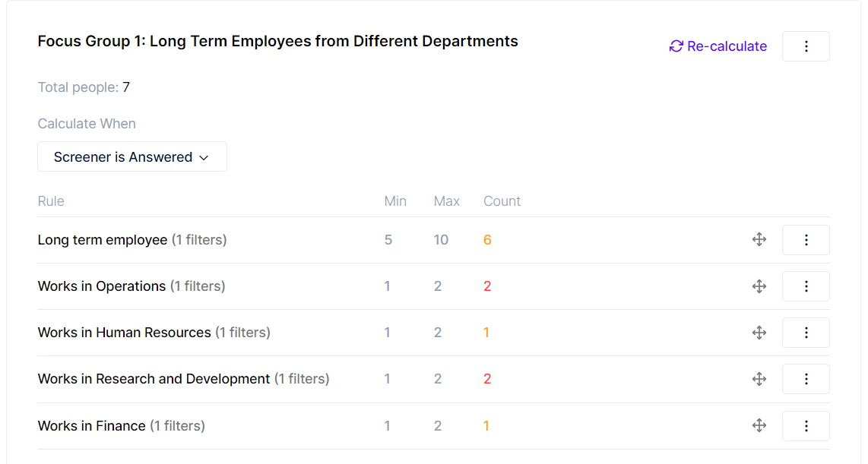Image resolution: width=868 pixels, height=464 pixels.
Task: Open three-dot menu for Works in Operations
Action: click(806, 286)
